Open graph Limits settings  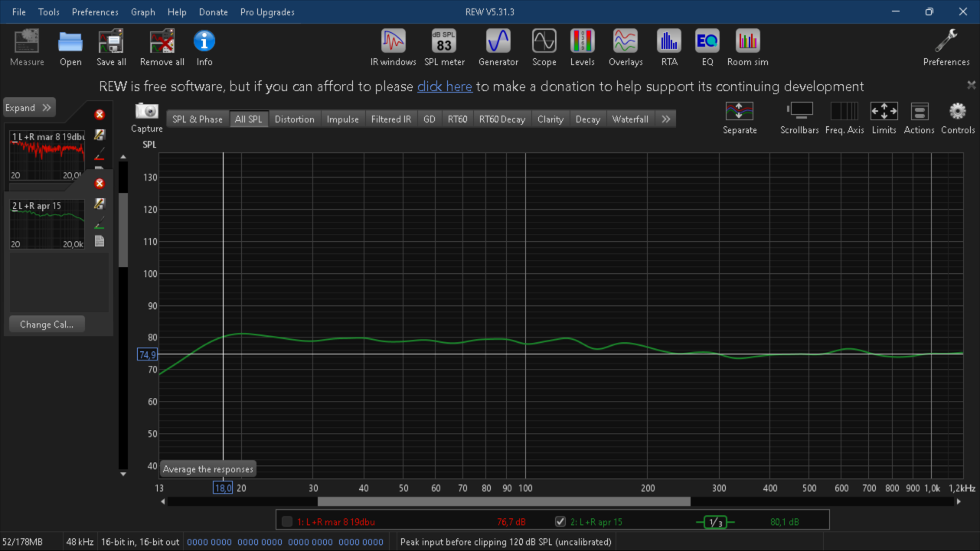[x=884, y=119]
